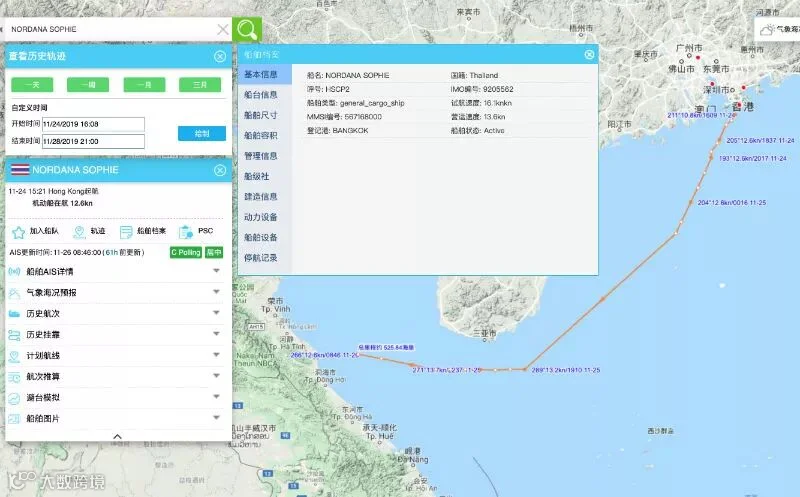Switch to the 船舶尺寸 tab
800x497 pixels.
261,115
